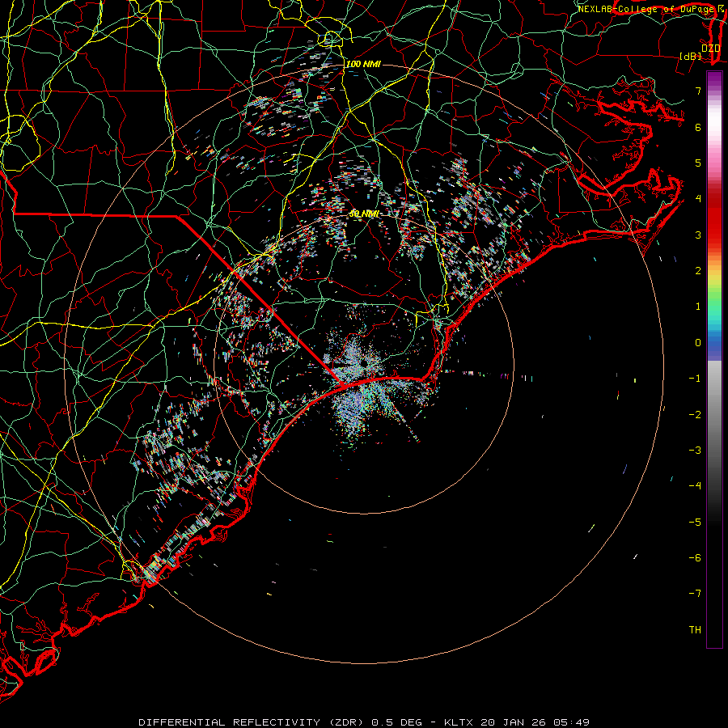Pick the "0" dB scale label

pyautogui.click(x=698, y=343)
